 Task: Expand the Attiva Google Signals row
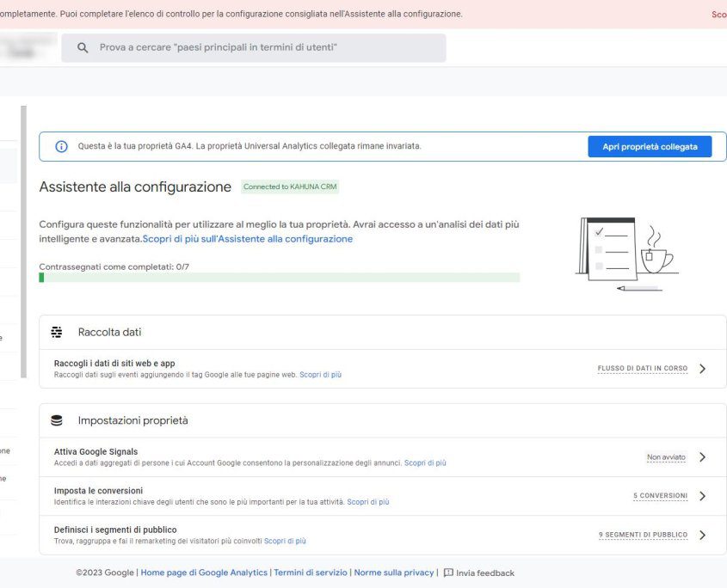[x=703, y=456]
